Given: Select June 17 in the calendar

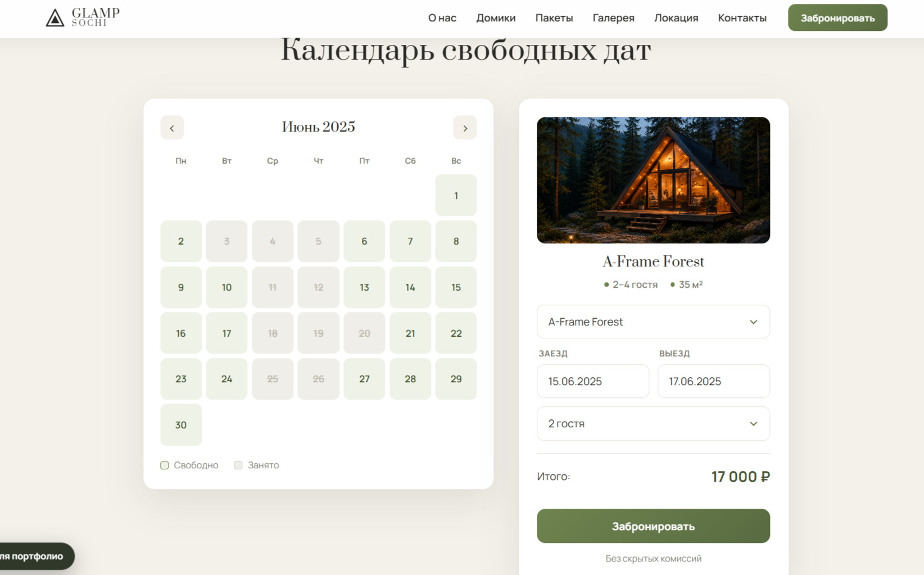Looking at the screenshot, I should tap(227, 333).
